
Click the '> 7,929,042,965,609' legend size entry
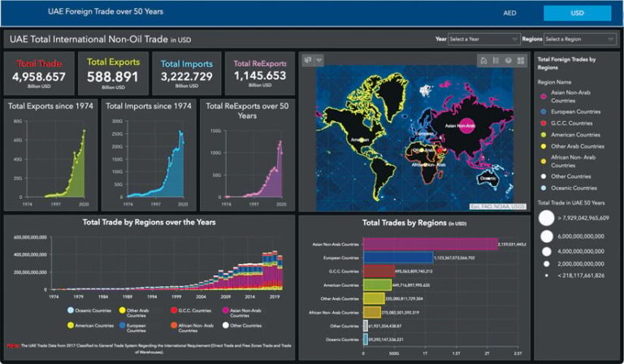(574, 218)
